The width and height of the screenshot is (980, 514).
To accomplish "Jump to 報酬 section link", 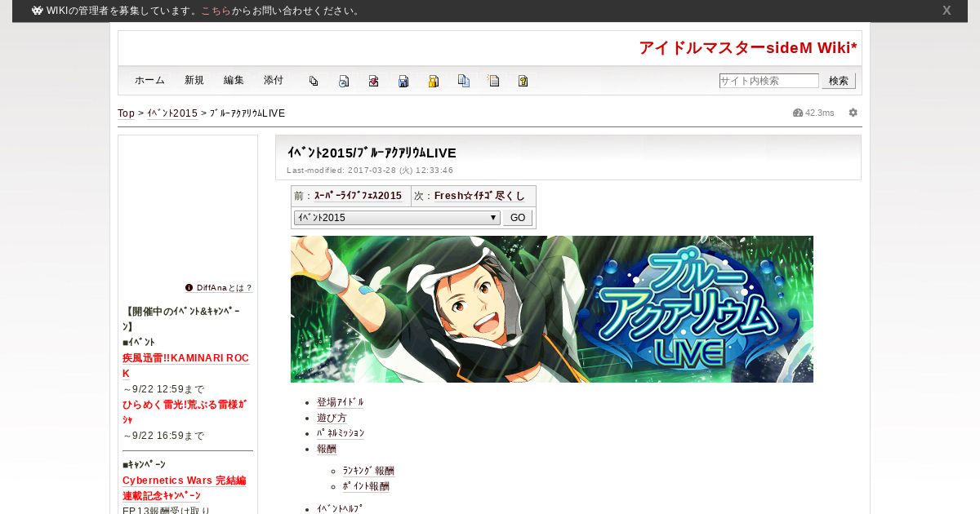I will point(327,449).
